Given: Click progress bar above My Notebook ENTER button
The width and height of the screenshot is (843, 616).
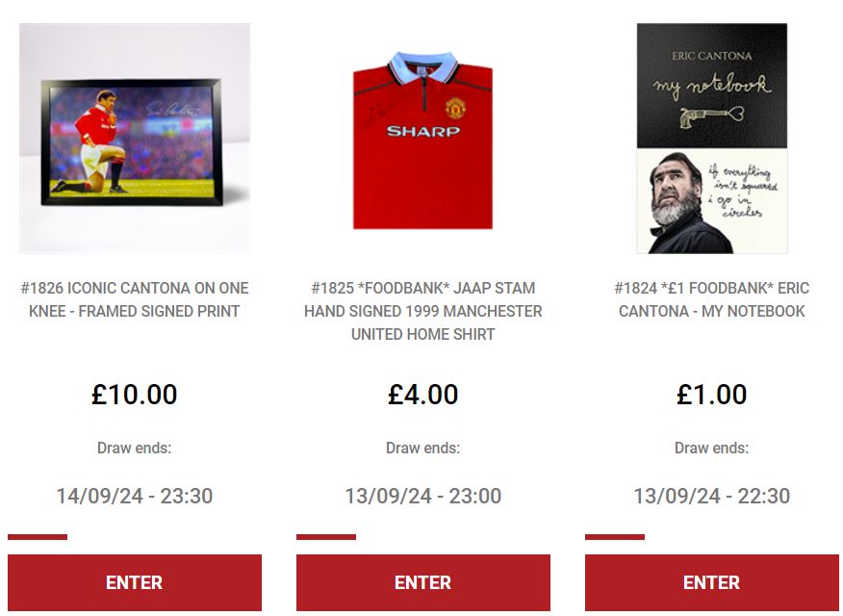Looking at the screenshot, I should [615, 537].
